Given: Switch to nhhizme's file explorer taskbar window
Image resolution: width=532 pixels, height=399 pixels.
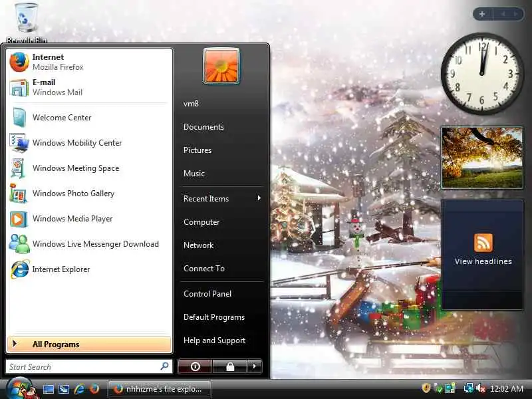Looking at the screenshot, I should [160, 389].
